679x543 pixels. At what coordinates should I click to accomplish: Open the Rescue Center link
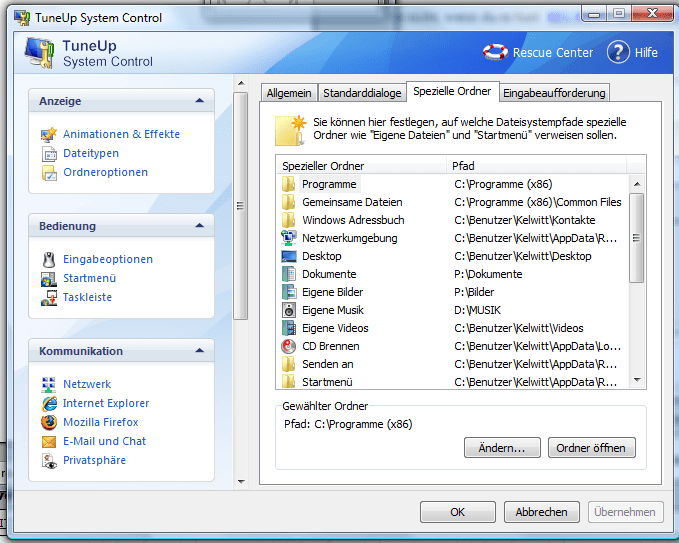(x=553, y=53)
